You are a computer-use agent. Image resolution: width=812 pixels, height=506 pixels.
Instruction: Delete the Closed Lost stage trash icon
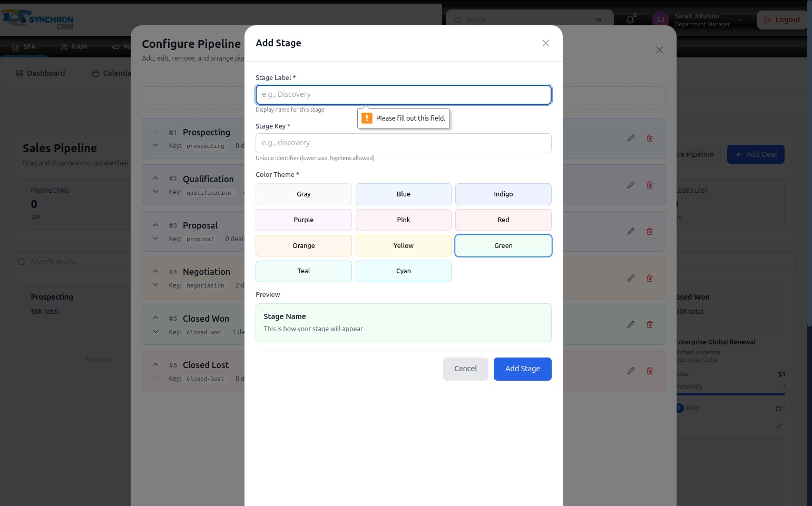(x=650, y=371)
